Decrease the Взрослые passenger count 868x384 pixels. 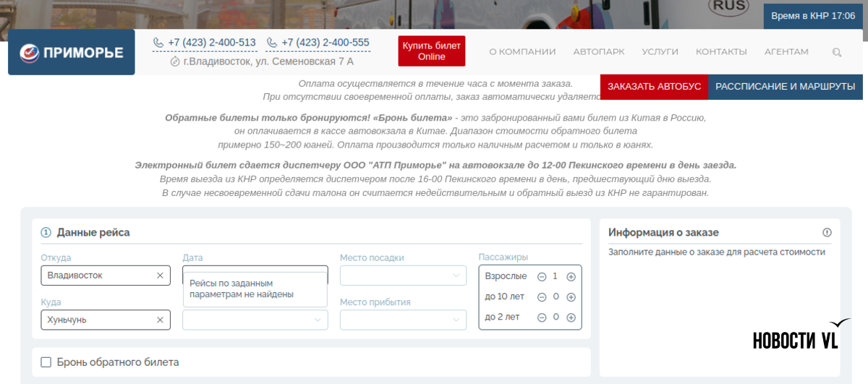click(541, 276)
